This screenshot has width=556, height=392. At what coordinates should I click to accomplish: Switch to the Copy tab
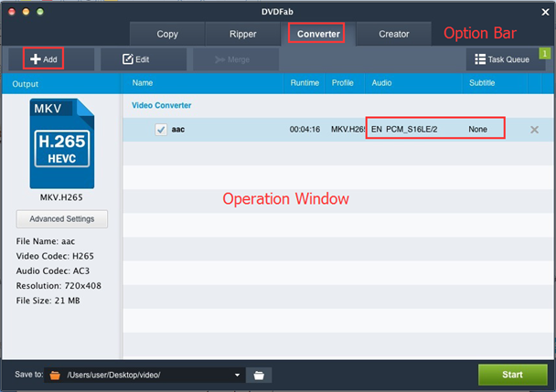(167, 34)
